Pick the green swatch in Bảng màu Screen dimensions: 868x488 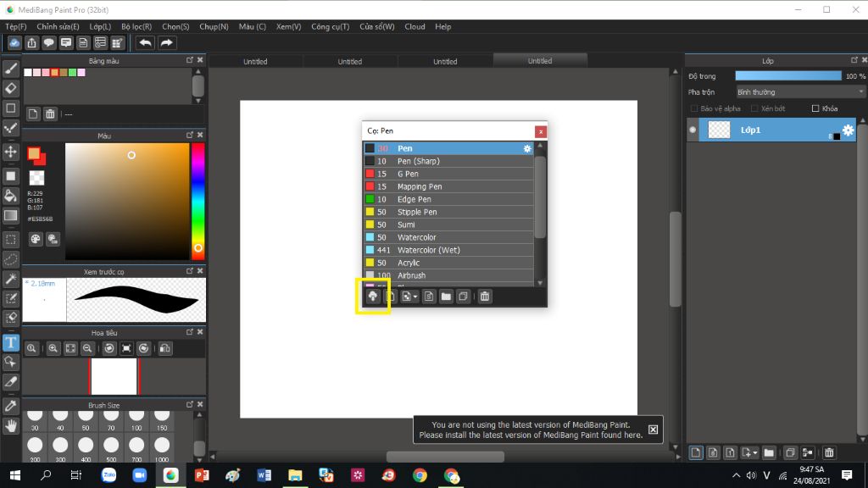tap(73, 73)
